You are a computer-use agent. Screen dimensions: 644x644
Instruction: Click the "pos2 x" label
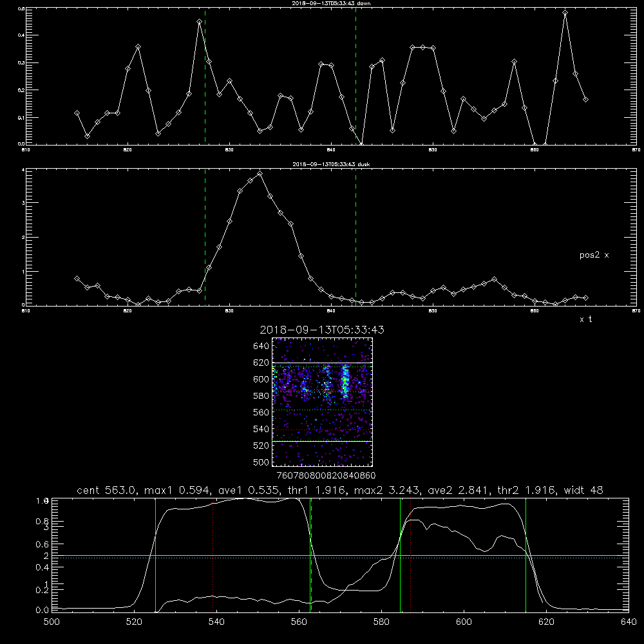(x=594, y=255)
